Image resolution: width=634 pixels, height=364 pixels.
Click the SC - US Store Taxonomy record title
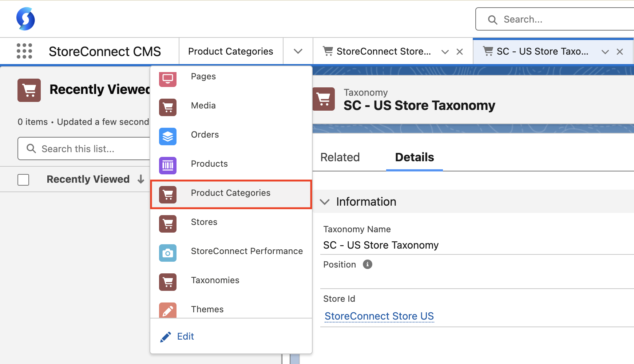pyautogui.click(x=419, y=105)
